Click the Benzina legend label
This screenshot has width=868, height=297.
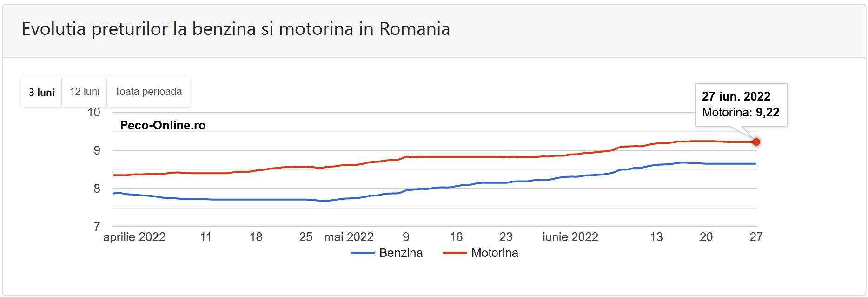401,253
